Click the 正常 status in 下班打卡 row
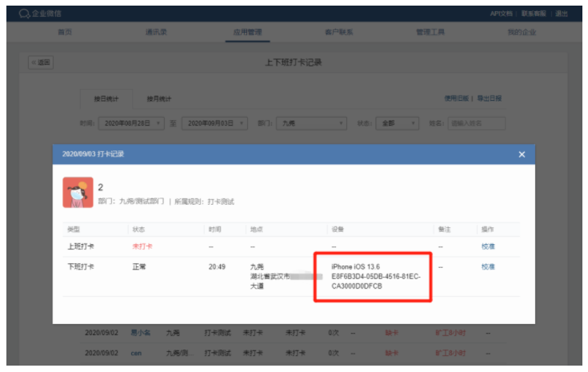Screen dimensions: 588x372 [x=139, y=267]
